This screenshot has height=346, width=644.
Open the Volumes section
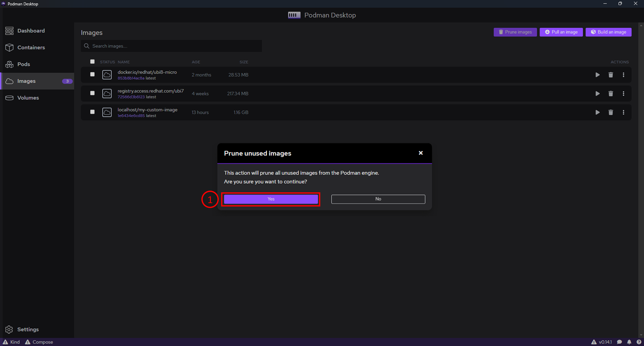coord(37,98)
